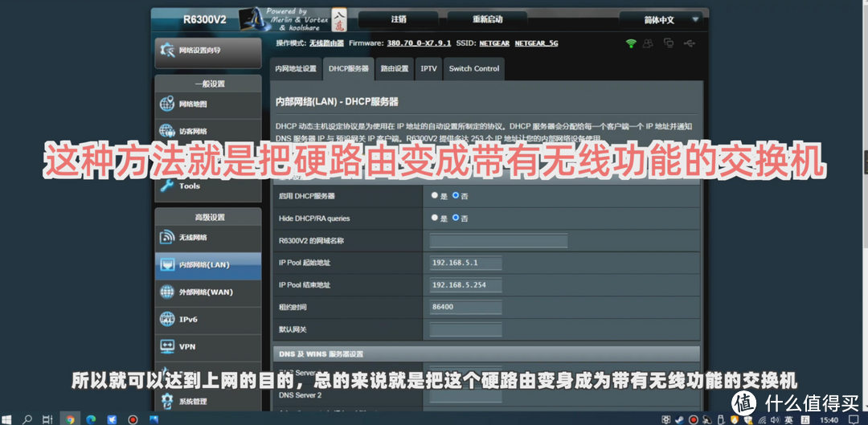Click the R6300V2 model title

pyautogui.click(x=205, y=19)
